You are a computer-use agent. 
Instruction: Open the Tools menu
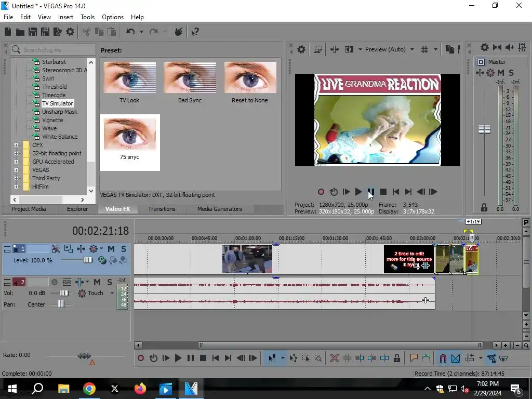tap(87, 17)
